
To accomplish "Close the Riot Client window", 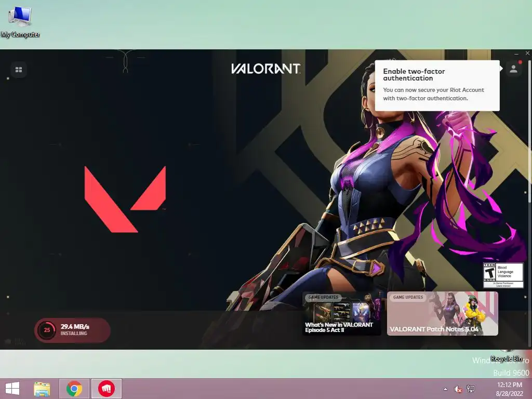I will [x=527, y=54].
